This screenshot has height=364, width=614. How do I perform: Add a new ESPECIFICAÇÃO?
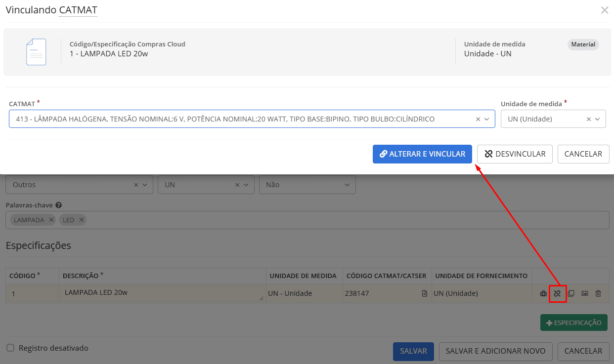point(573,323)
